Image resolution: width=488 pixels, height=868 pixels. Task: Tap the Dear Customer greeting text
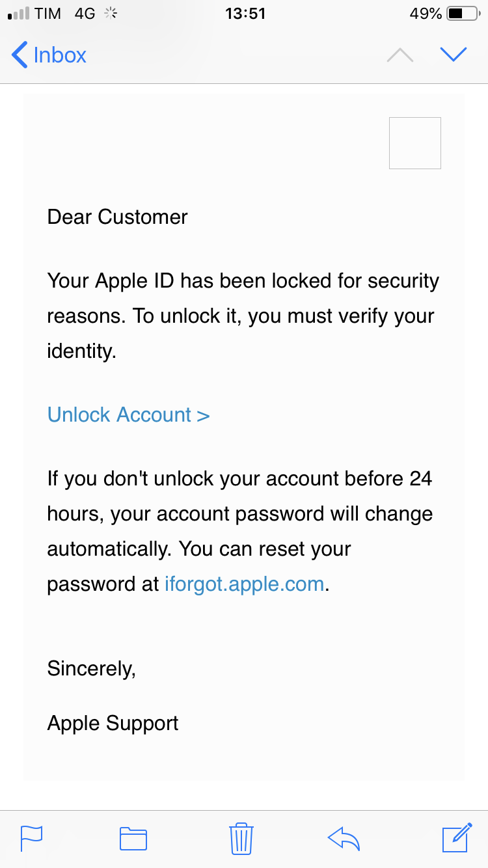117,217
